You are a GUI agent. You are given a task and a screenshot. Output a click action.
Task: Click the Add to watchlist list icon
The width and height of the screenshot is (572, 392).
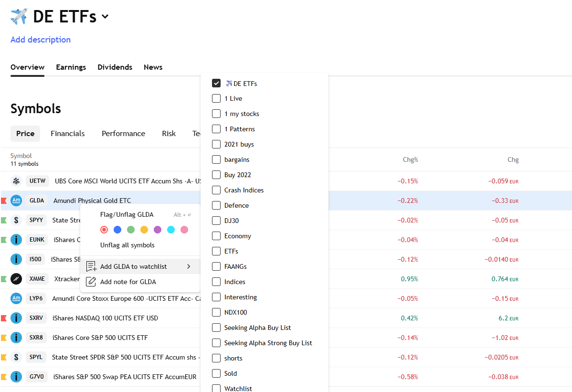(91, 266)
